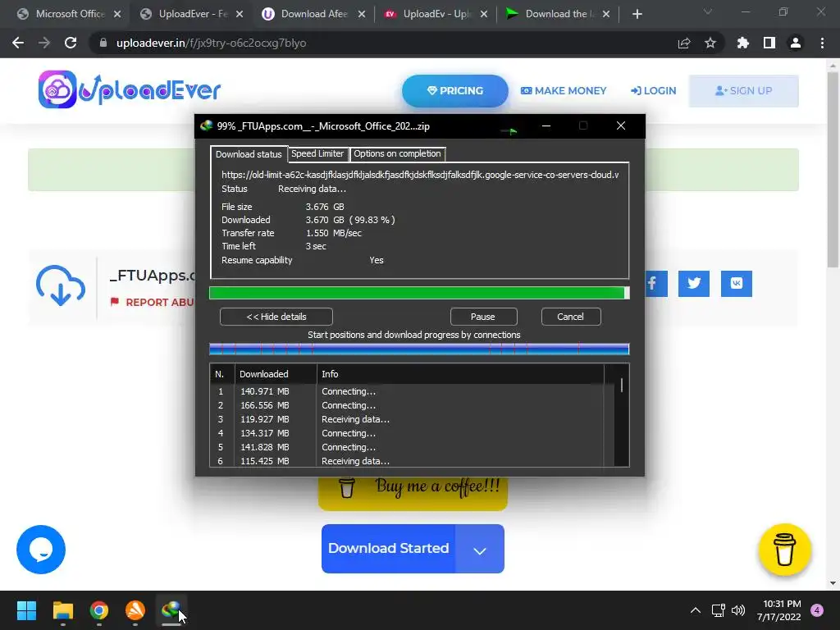The height and width of the screenshot is (630, 840).
Task: Minimize the download dialog
Action: coord(546,126)
